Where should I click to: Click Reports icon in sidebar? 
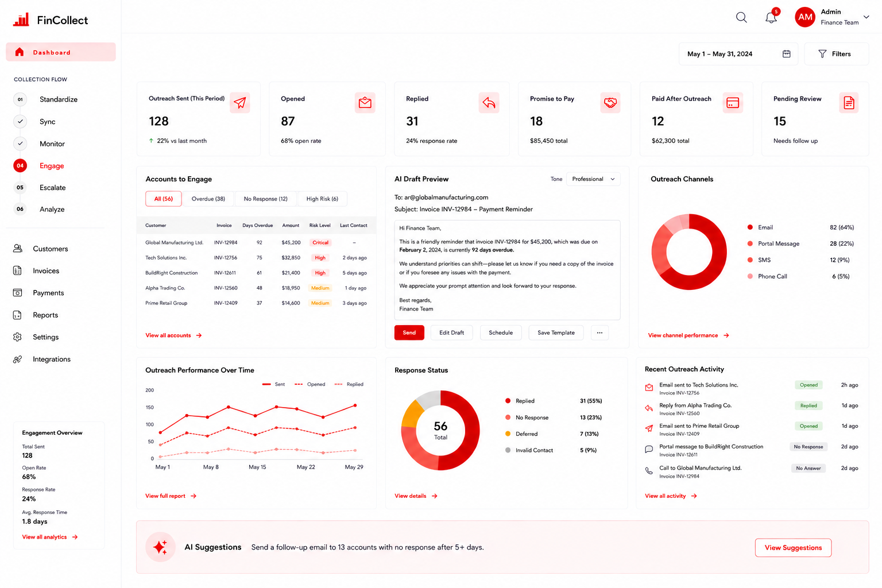17,315
